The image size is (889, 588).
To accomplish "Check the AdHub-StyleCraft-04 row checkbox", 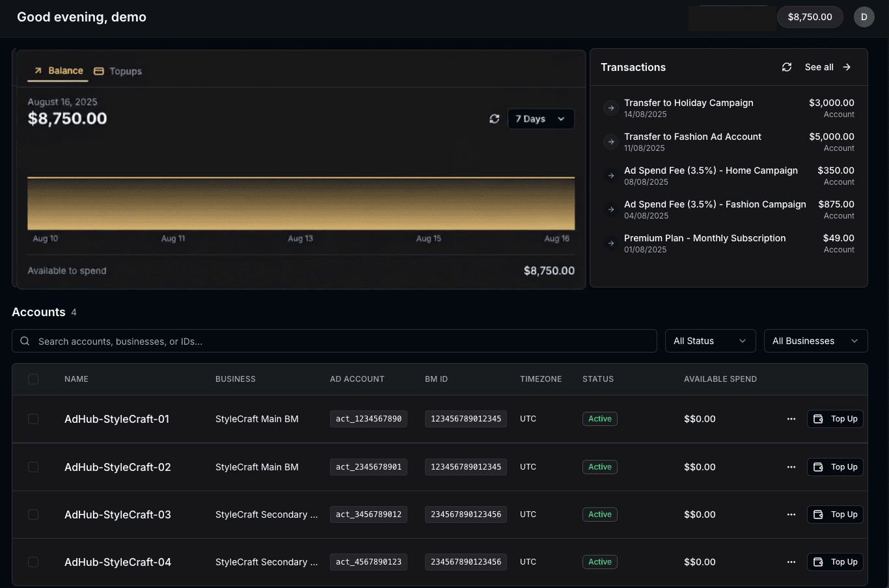I will point(33,562).
